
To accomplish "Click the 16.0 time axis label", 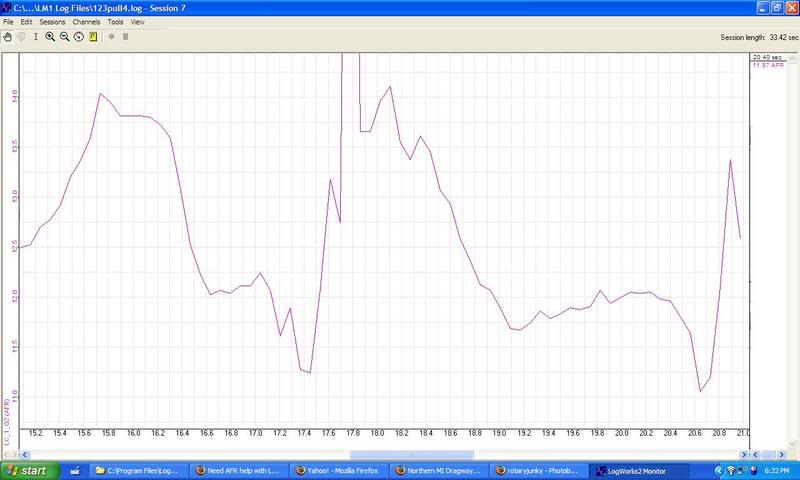I will [133, 433].
